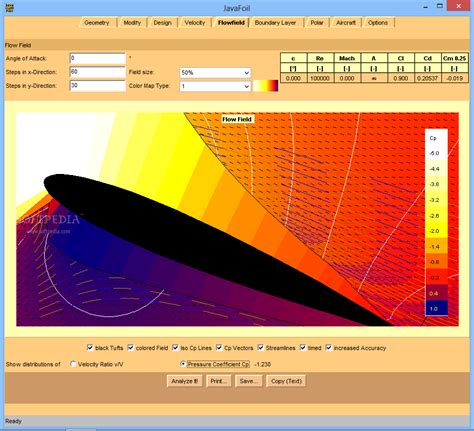The height and width of the screenshot is (431, 474).
Task: Select the Pressure Coefficient Cp radio button
Action: coord(182,364)
